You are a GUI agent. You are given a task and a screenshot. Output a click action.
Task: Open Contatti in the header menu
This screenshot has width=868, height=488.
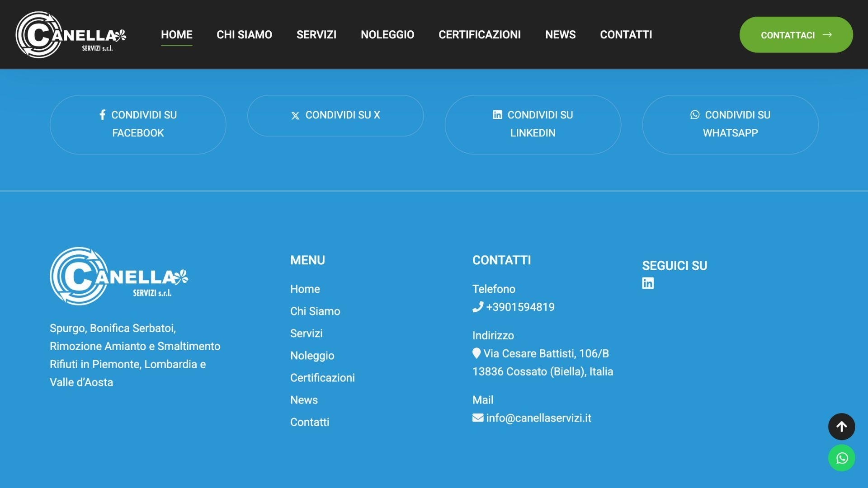click(x=626, y=35)
